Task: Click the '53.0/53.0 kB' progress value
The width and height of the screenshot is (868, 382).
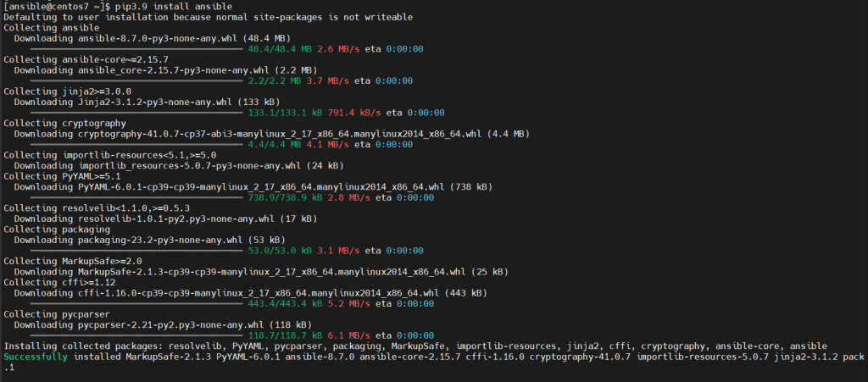Action: (280, 251)
